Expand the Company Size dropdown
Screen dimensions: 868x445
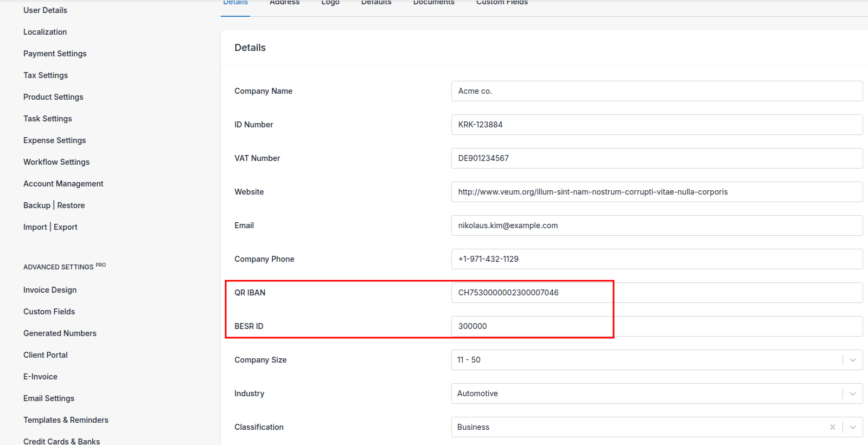click(852, 360)
